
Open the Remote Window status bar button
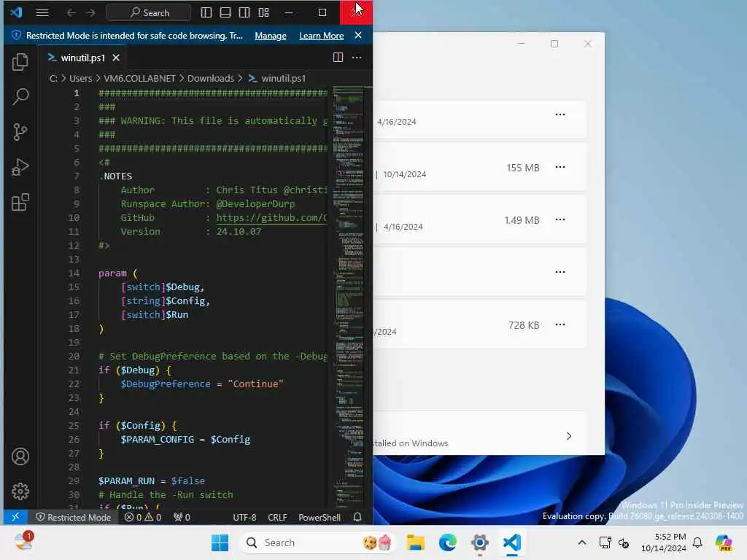[15, 517]
